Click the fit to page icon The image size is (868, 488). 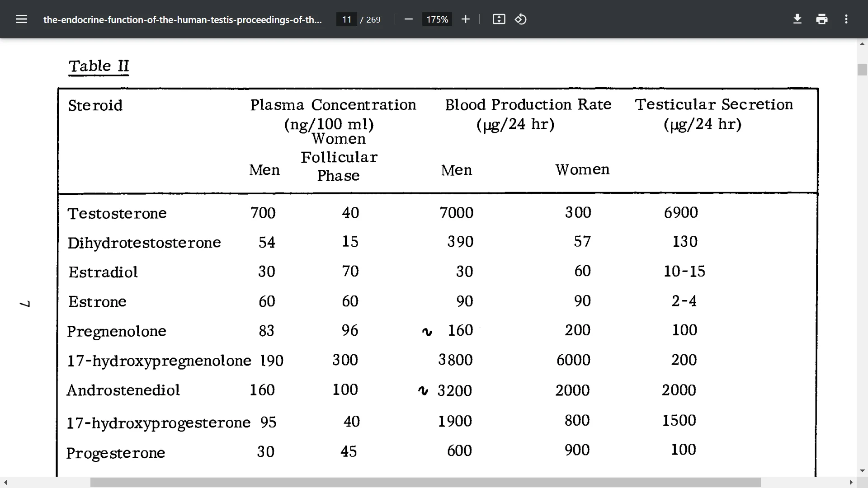[x=499, y=19]
